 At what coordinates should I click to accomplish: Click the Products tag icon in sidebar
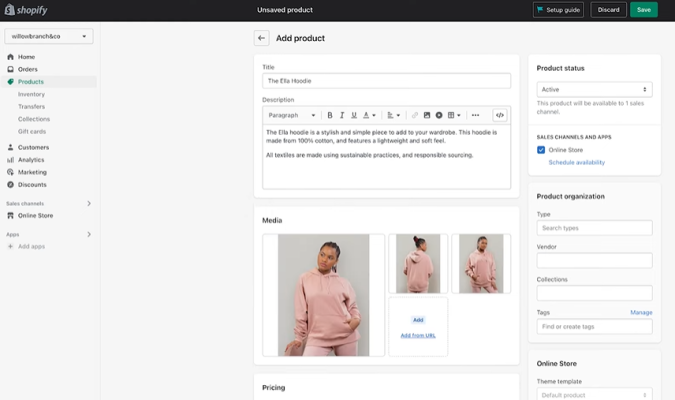coord(10,82)
